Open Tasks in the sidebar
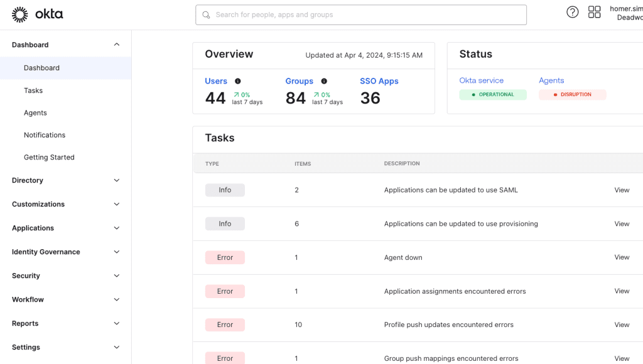 (x=33, y=90)
